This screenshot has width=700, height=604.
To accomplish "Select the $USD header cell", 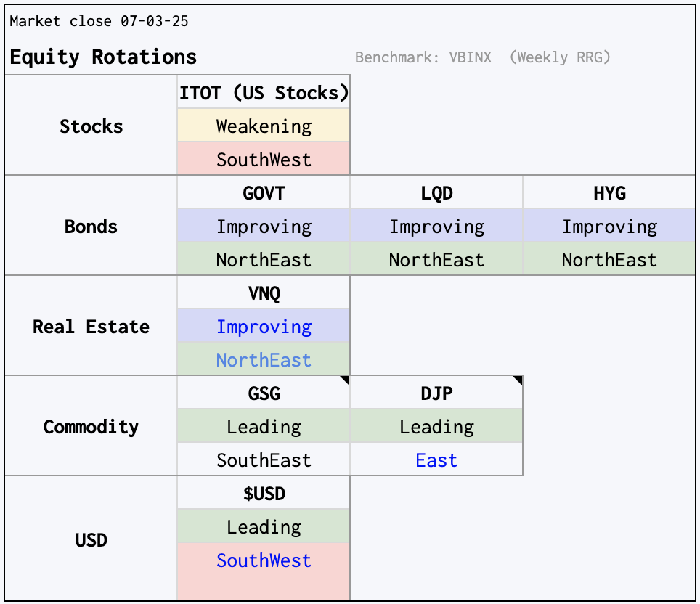I will coord(264,493).
